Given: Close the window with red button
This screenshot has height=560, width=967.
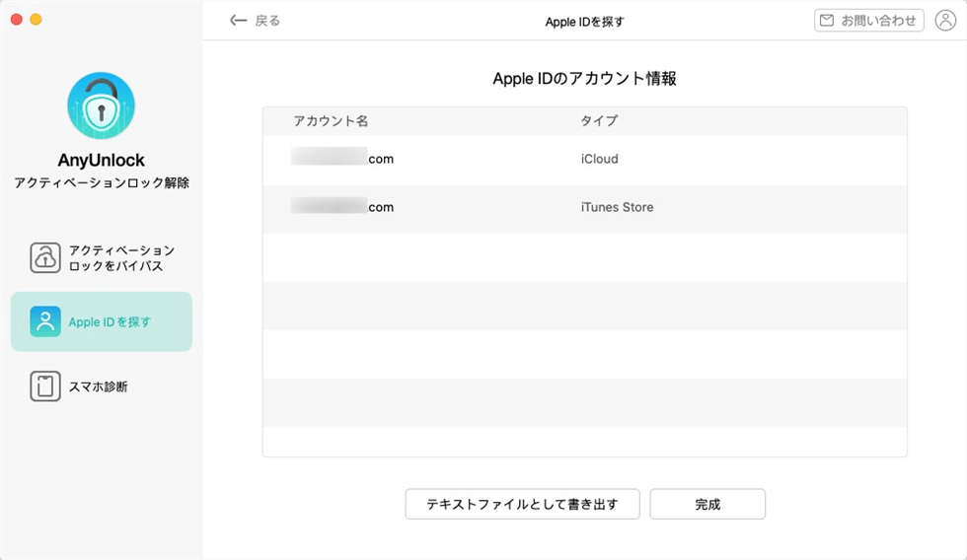Looking at the screenshot, I should pyautogui.click(x=17, y=20).
